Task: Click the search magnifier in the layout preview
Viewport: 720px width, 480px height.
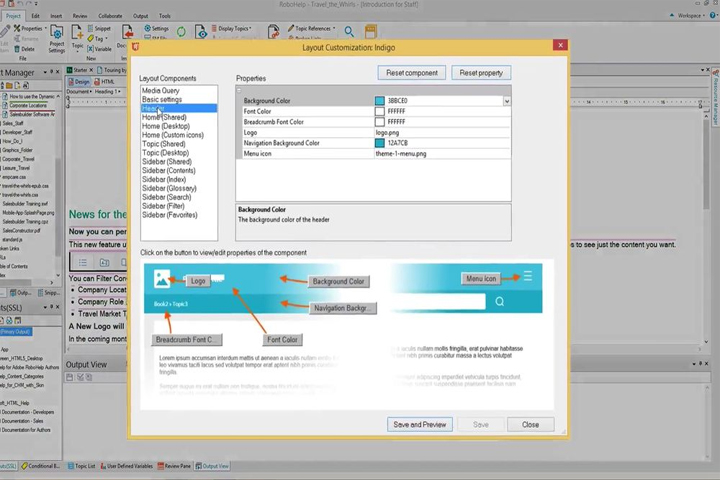Action: (500, 301)
